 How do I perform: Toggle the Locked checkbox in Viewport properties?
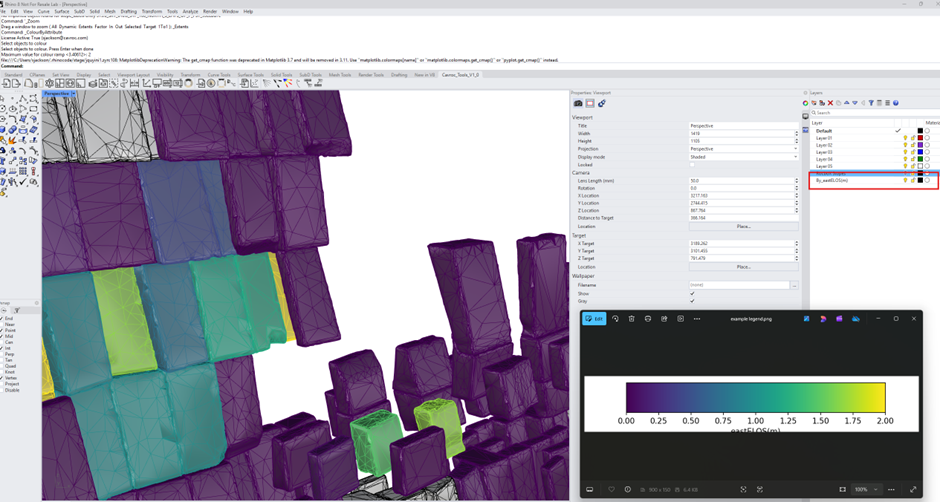tap(692, 164)
